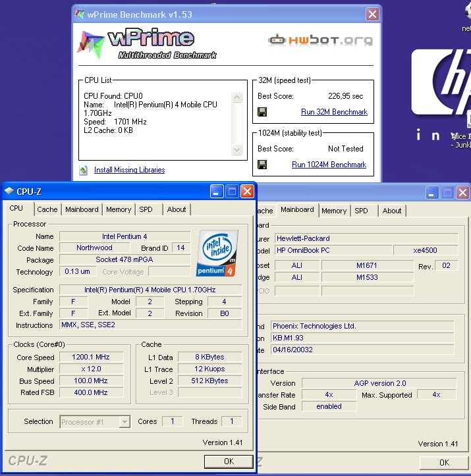Open Install Missing Libraries link
This screenshot has width=471, height=476.
click(x=129, y=170)
